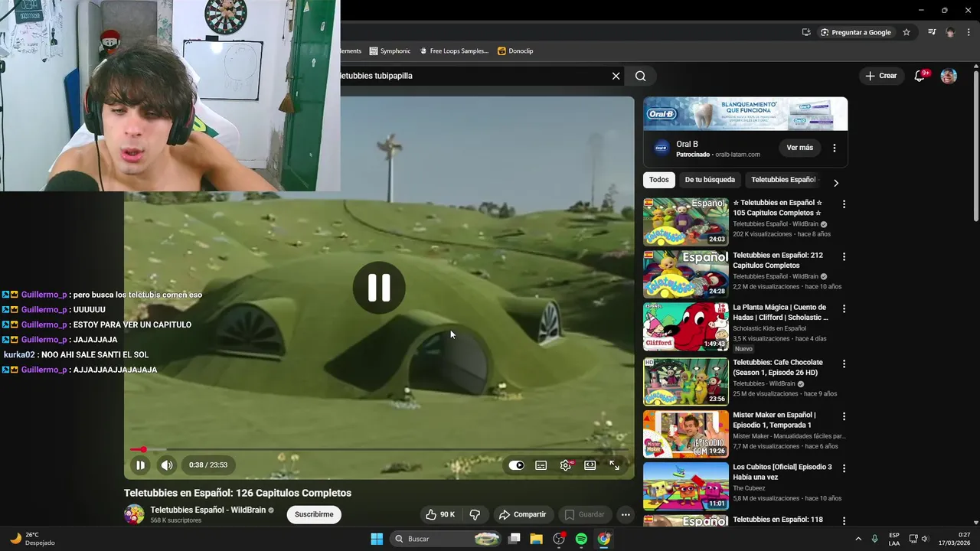Like the video showing 90 K

(x=440, y=514)
